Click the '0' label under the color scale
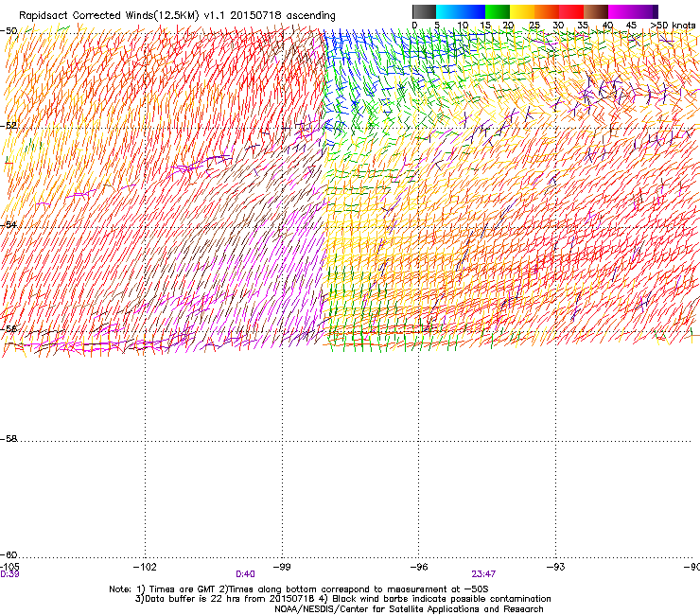The height and width of the screenshot is (615, 700). tap(414, 25)
